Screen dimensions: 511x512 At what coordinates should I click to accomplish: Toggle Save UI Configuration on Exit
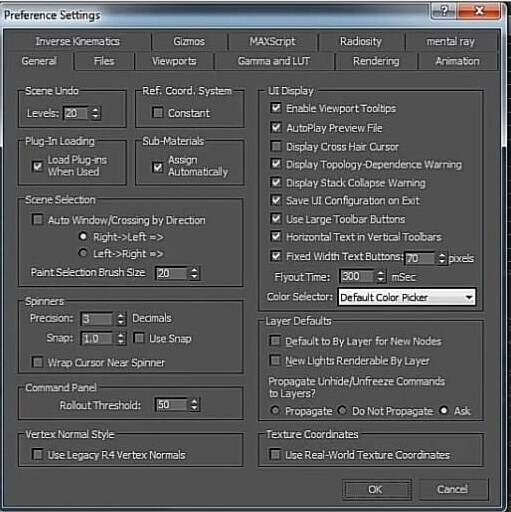[276, 200]
